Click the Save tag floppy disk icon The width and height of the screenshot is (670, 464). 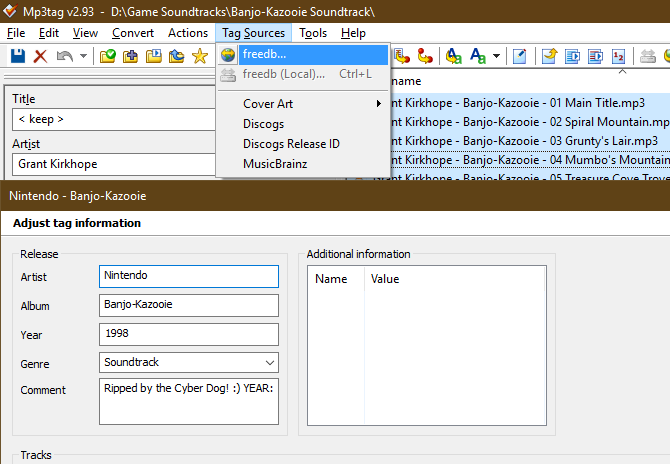click(17, 56)
